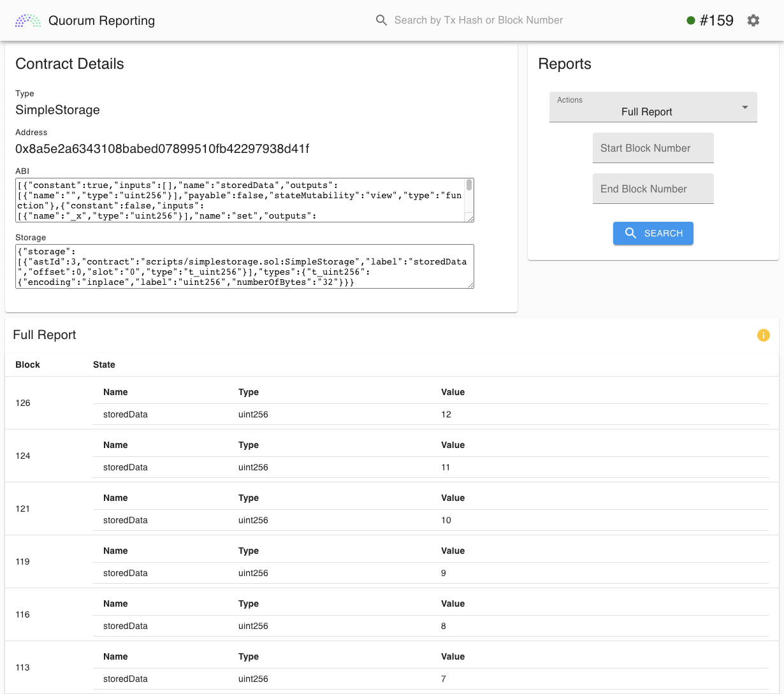Focus the End Block Number field
The image size is (784, 694).
653,189
